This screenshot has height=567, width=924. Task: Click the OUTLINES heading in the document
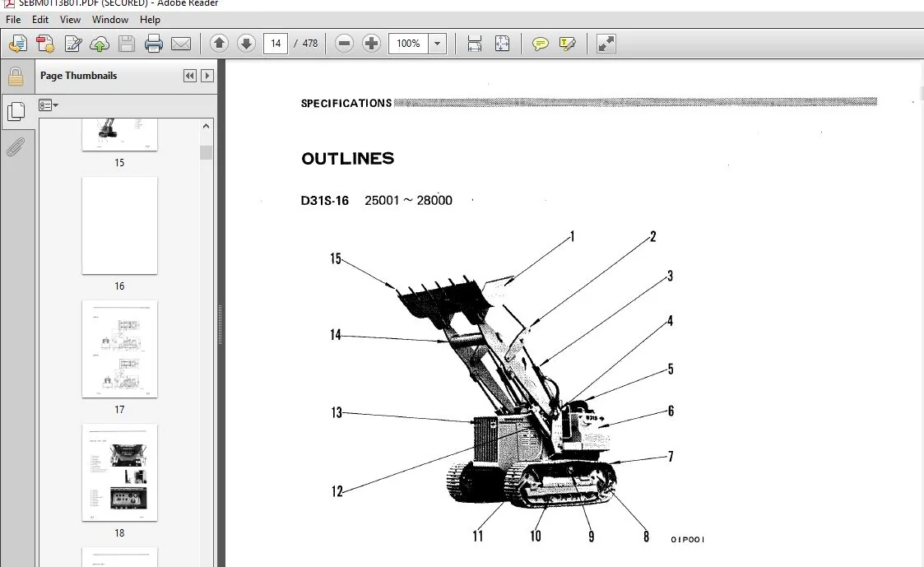tap(348, 159)
